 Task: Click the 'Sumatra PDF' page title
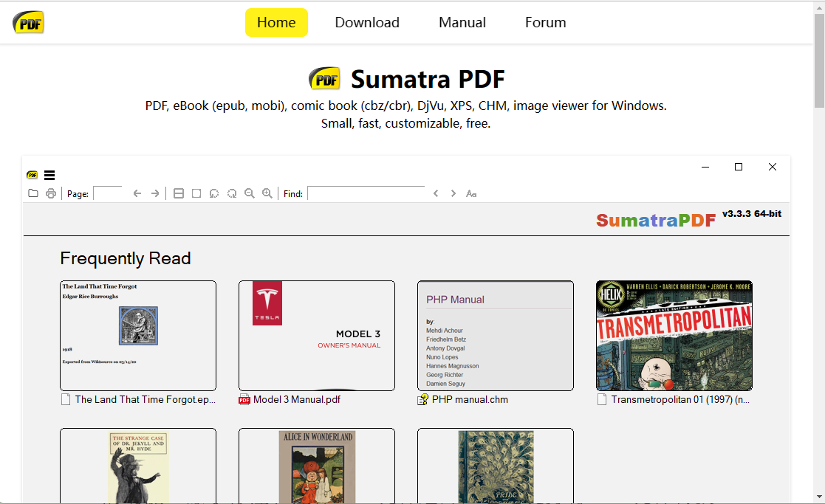tap(428, 80)
